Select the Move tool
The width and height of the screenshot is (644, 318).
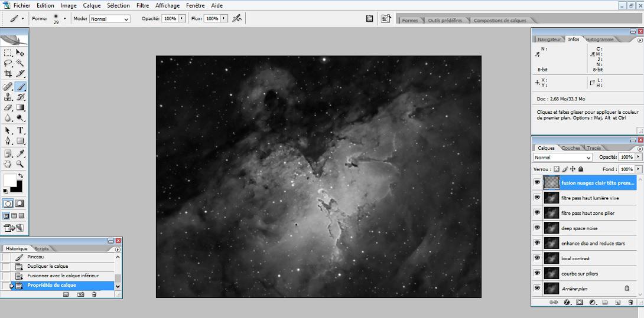[x=20, y=53]
